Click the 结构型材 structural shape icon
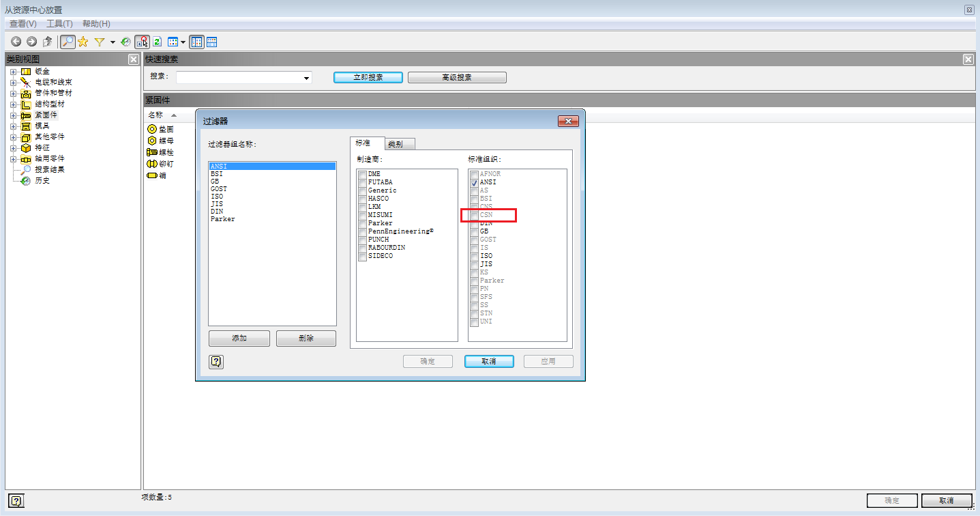The image size is (980, 516). click(26, 104)
